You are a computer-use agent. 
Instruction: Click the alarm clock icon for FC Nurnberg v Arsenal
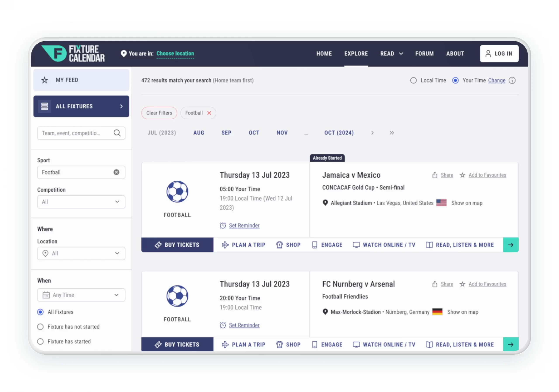223,325
